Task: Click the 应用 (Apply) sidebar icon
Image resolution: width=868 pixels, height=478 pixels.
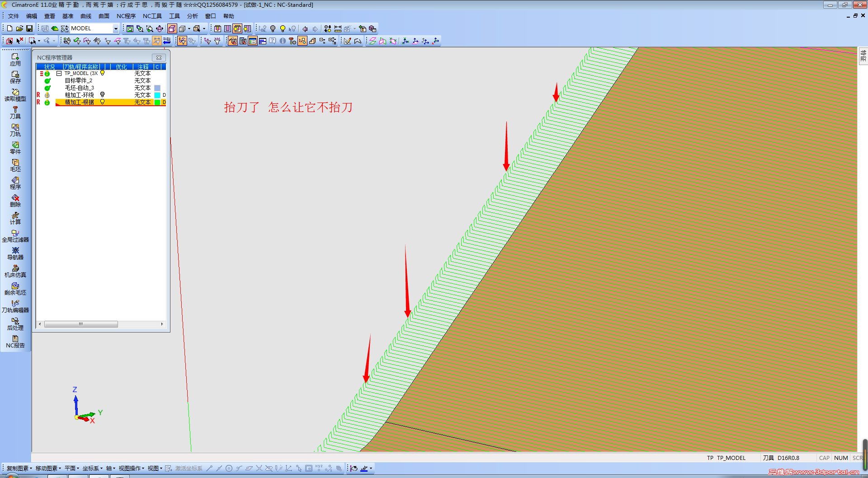Action: (15, 60)
